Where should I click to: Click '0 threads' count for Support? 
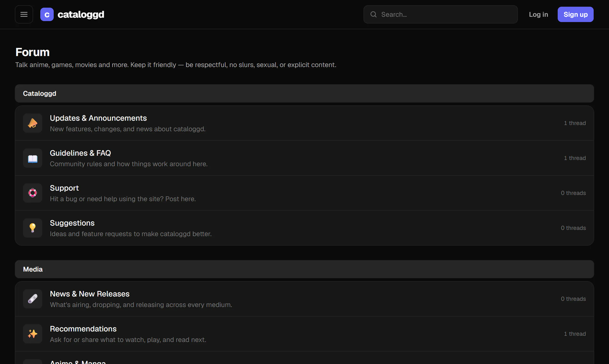(573, 193)
